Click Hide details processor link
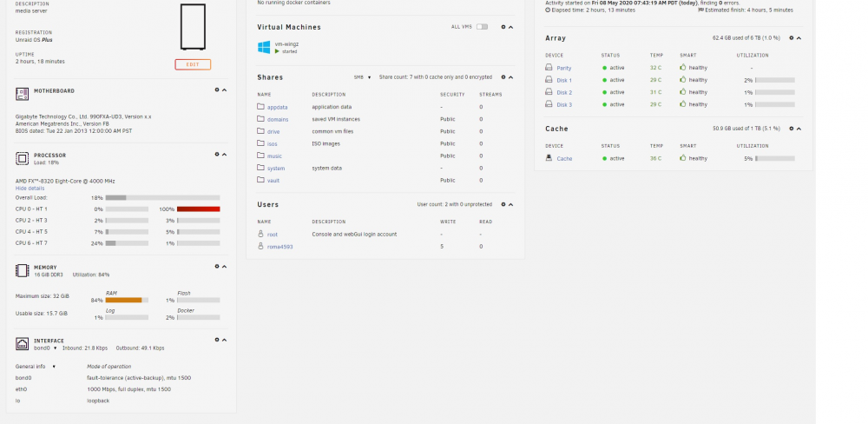 (30, 189)
